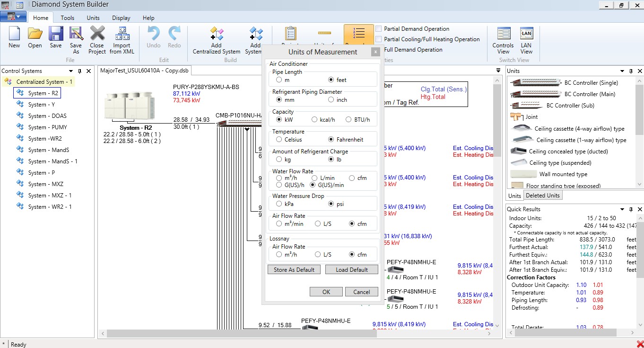The height and width of the screenshot is (348, 644).
Task: Switch to LAN View
Action: (x=526, y=40)
